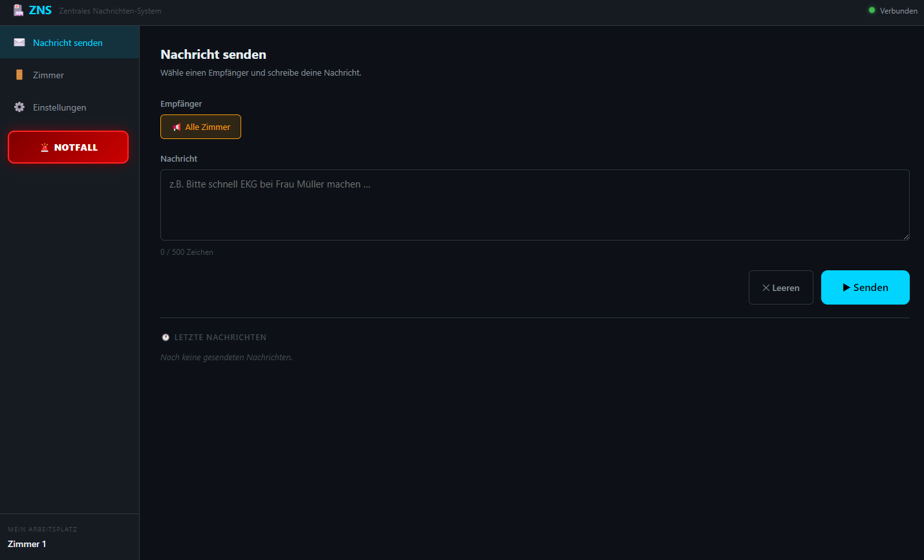Screen dimensions: 924x560
Task: Open the Einstellungen sidebar page
Action: [59, 107]
